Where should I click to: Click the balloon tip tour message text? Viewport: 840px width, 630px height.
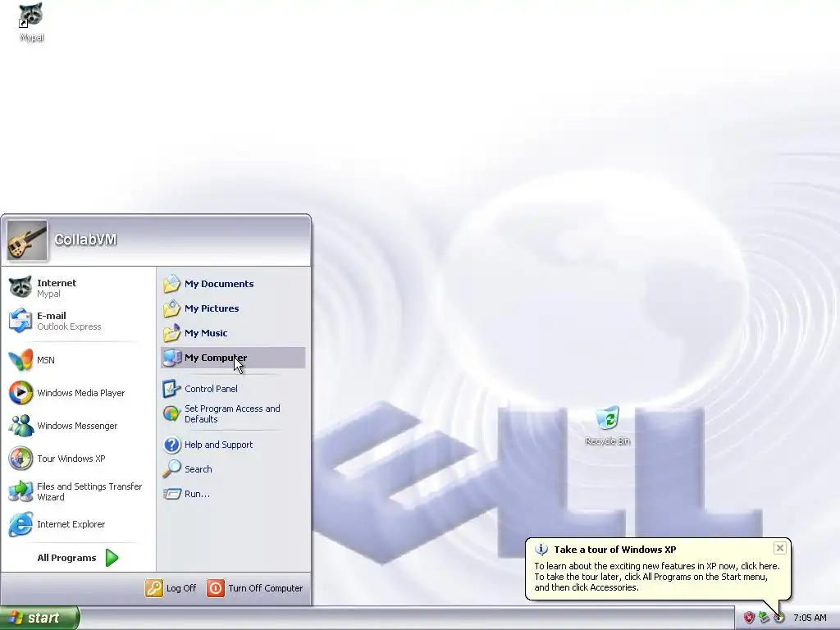click(657, 577)
